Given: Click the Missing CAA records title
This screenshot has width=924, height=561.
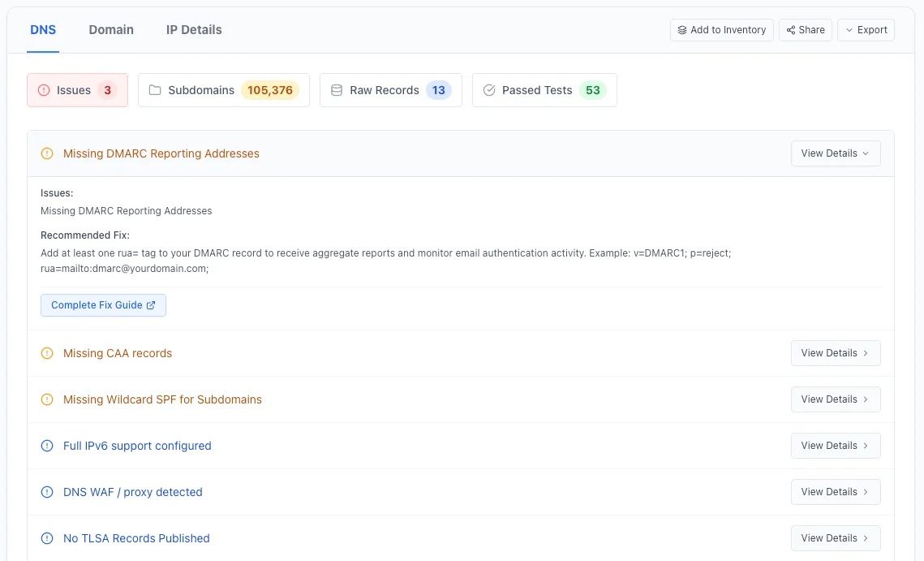Looking at the screenshot, I should [x=118, y=353].
